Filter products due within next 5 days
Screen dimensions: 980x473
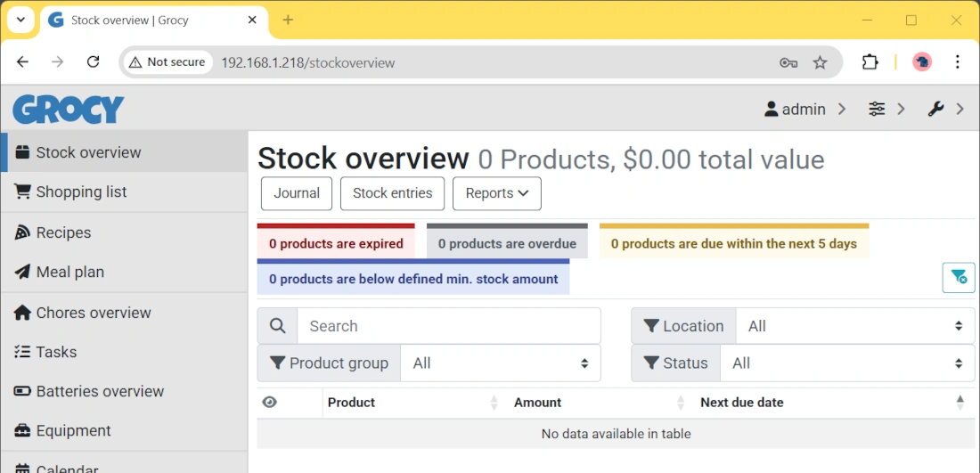[734, 241]
